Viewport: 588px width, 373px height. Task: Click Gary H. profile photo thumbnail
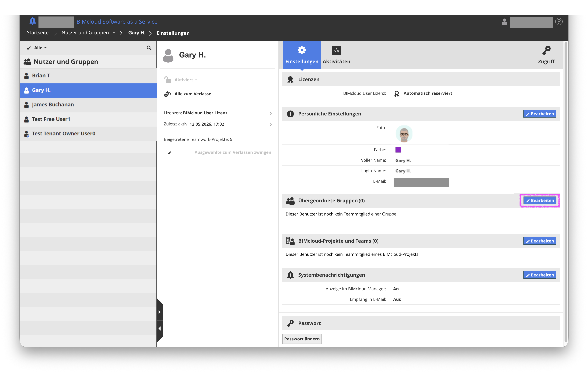tap(404, 134)
